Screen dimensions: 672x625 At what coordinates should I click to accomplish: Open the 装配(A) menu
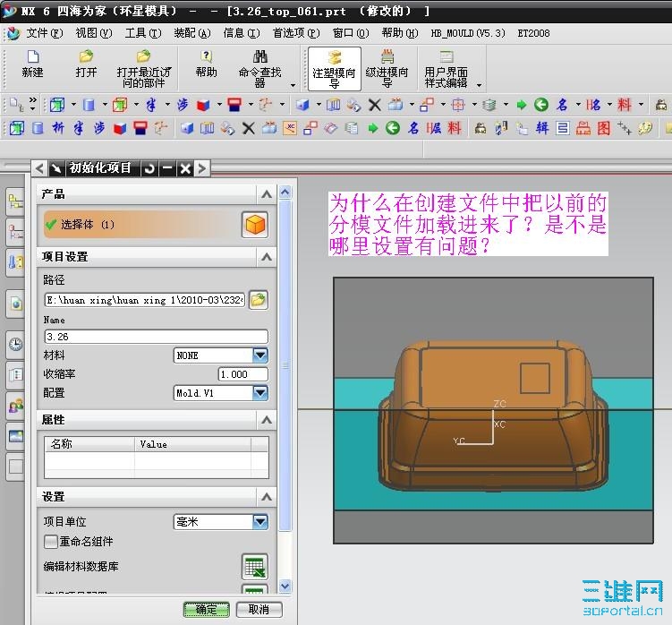[192, 33]
